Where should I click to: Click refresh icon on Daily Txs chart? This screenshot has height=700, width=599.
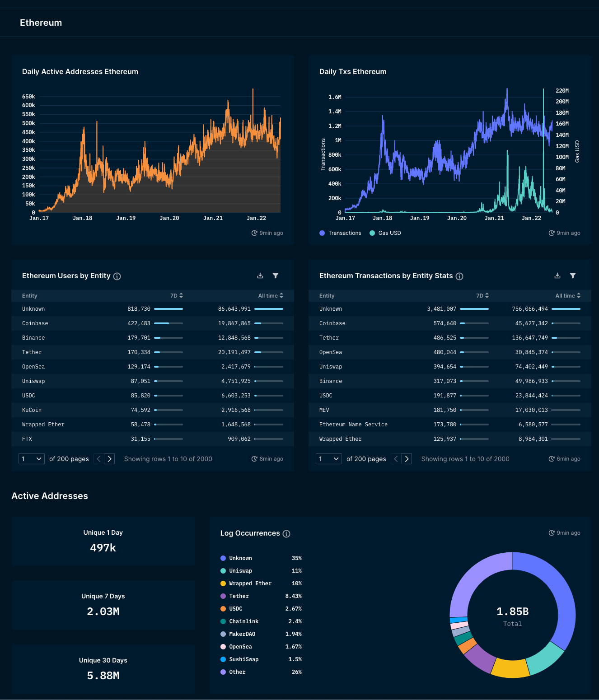pos(552,233)
